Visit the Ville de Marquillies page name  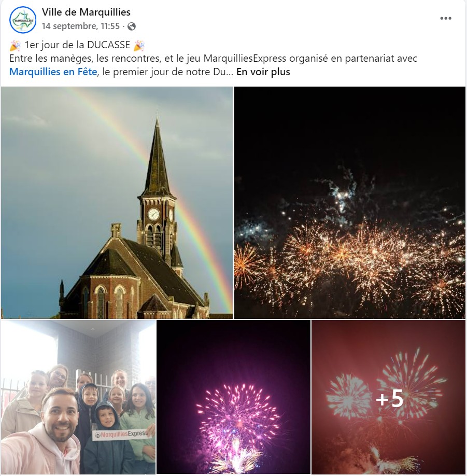tap(86, 12)
